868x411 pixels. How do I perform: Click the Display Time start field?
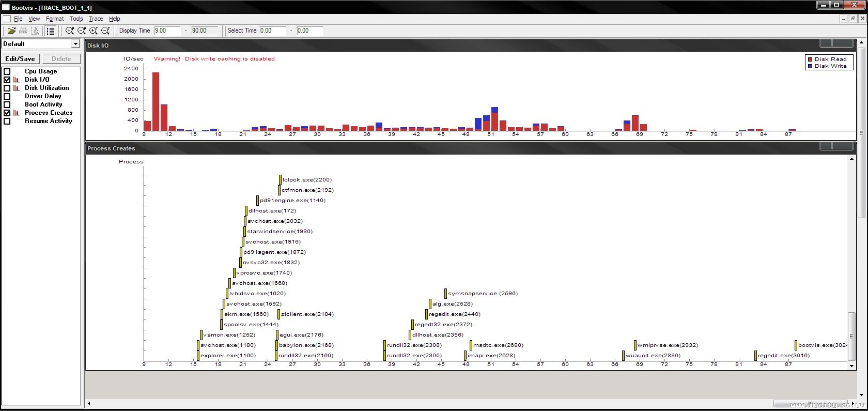(x=167, y=31)
